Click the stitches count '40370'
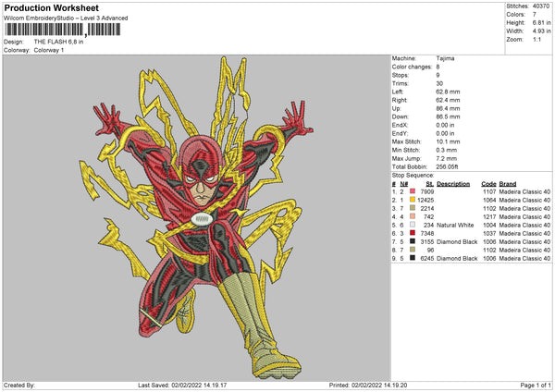Image resolution: width=555 pixels, height=392 pixels. [541, 6]
